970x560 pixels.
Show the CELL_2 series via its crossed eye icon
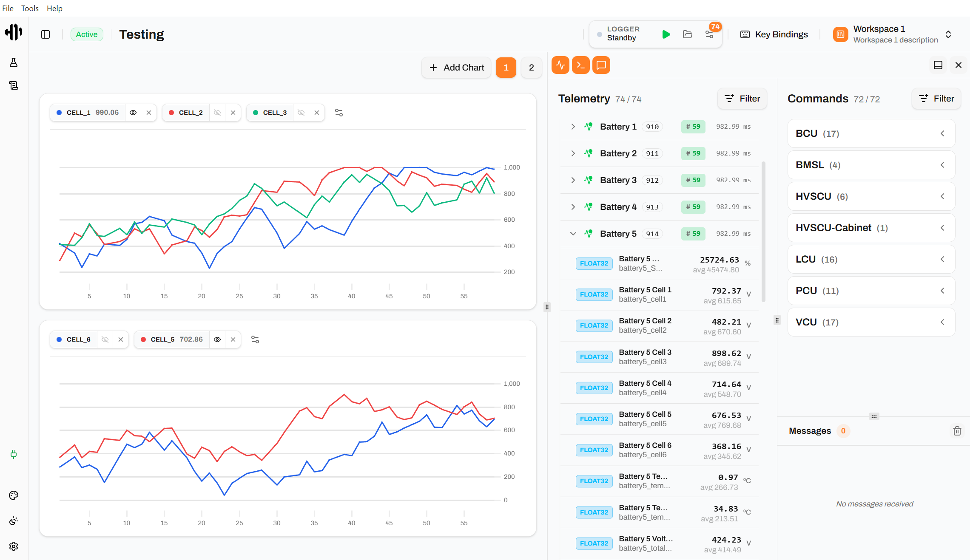pos(217,113)
